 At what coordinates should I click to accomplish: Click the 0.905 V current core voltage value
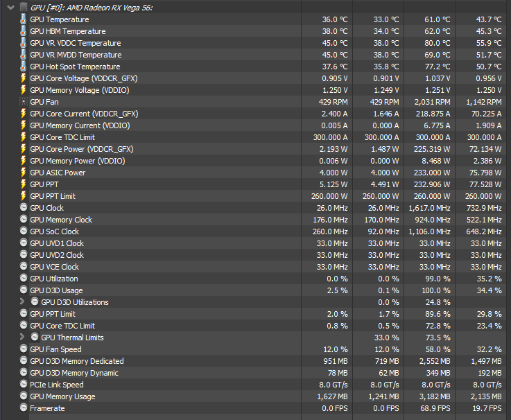(x=335, y=78)
